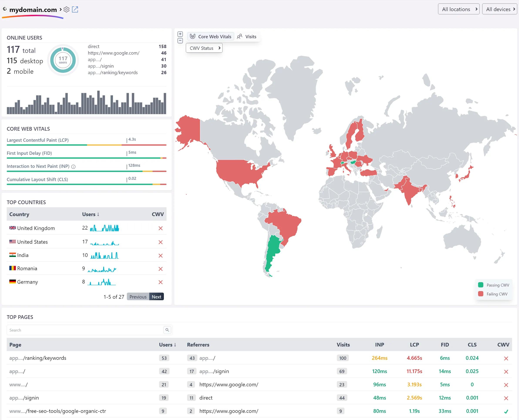
Task: Select the Core Web Vitals map tab
Action: [210, 37]
